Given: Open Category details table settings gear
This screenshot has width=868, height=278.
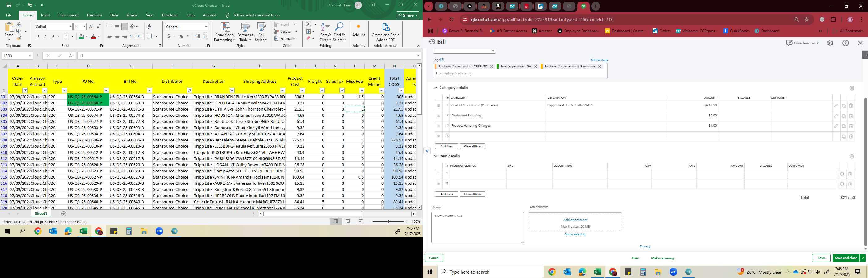Looking at the screenshot, I should tap(852, 88).
